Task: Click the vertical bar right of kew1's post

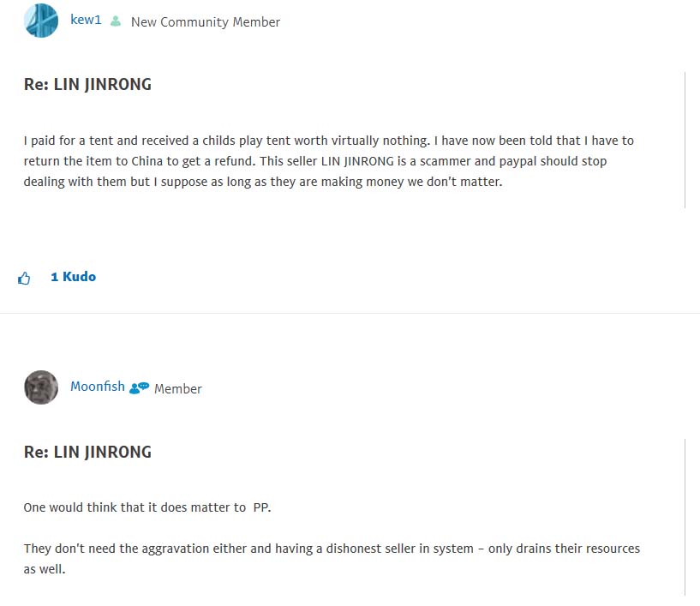Action: (x=685, y=140)
